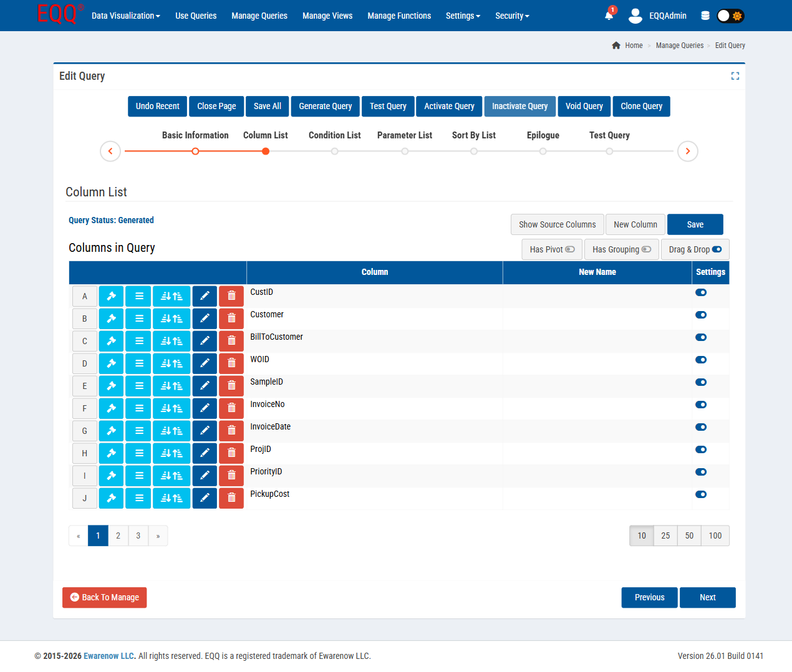
Task: Advance the wizard with the right chevron arrow
Action: [688, 151]
